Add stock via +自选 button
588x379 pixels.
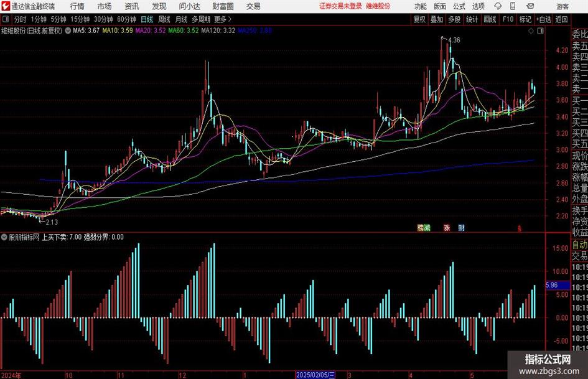coord(543,19)
